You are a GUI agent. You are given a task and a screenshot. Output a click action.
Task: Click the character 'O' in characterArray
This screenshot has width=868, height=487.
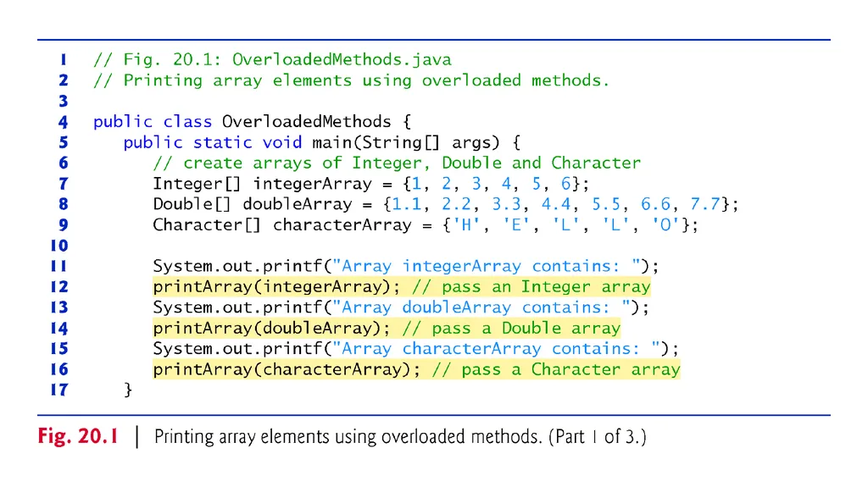665,225
